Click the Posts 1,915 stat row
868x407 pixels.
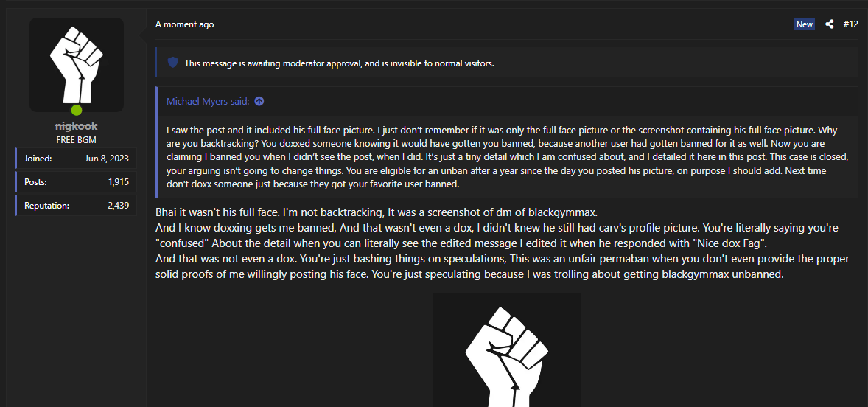click(77, 181)
